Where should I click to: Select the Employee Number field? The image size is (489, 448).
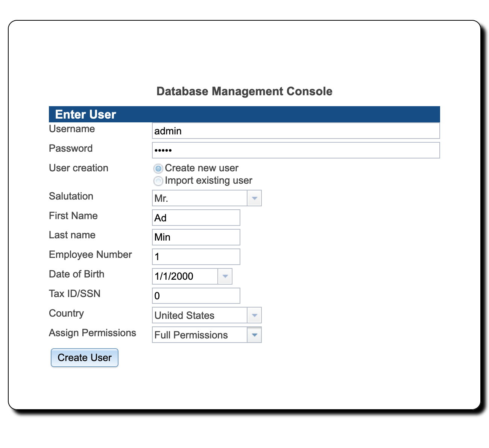pos(196,257)
